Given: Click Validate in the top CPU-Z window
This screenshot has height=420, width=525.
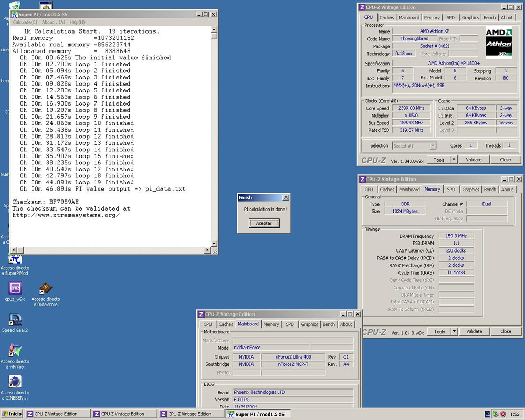Looking at the screenshot, I should click(x=474, y=160).
